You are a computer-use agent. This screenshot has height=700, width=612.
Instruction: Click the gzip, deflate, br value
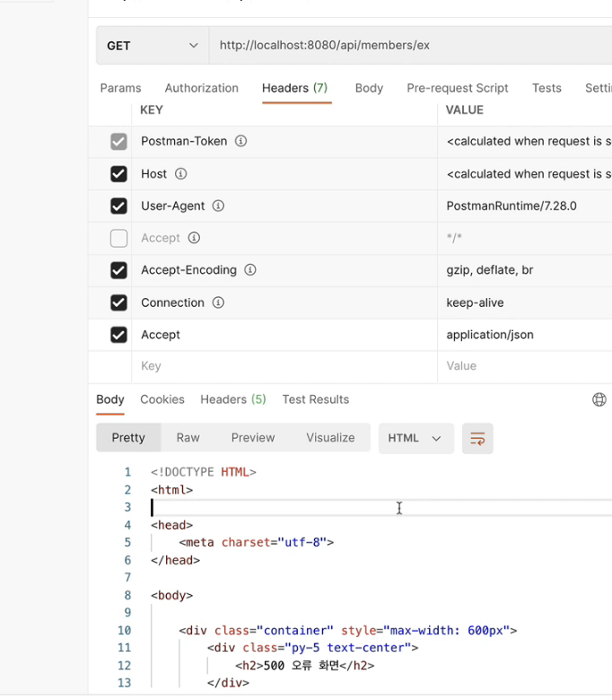coord(490,270)
